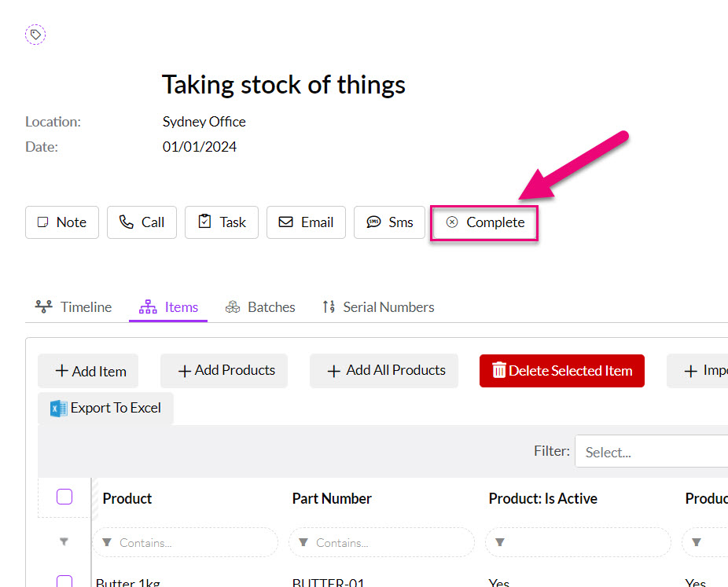
Task: Sort by Product: Is Active column
Action: 542,498
